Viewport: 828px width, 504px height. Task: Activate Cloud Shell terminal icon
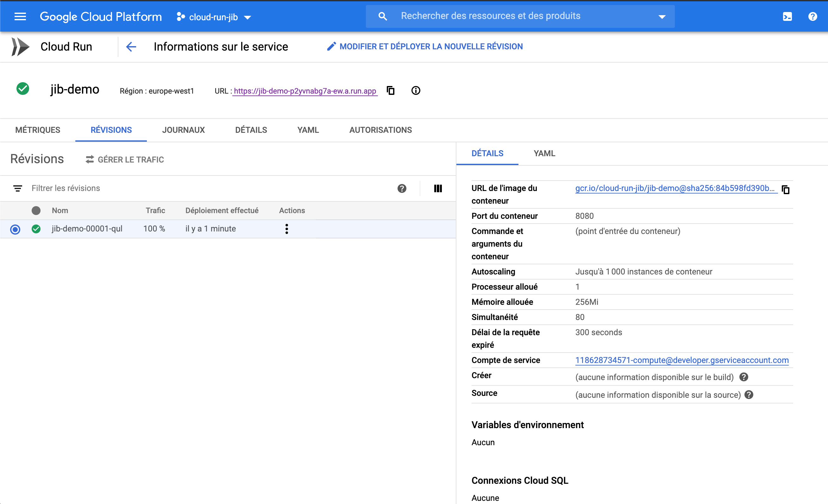[787, 16]
